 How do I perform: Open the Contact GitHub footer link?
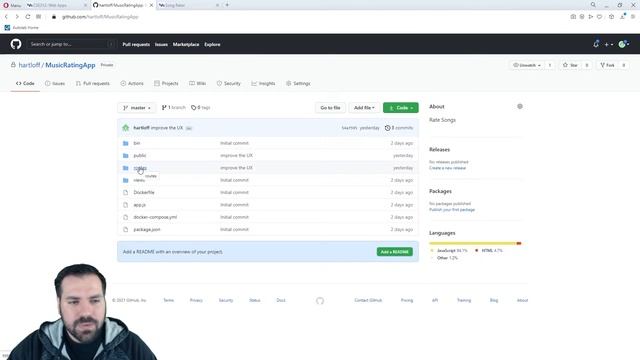click(368, 300)
